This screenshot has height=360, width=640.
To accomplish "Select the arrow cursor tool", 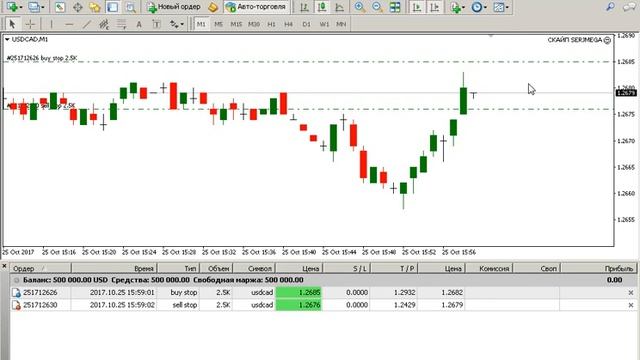I will coord(12,24).
